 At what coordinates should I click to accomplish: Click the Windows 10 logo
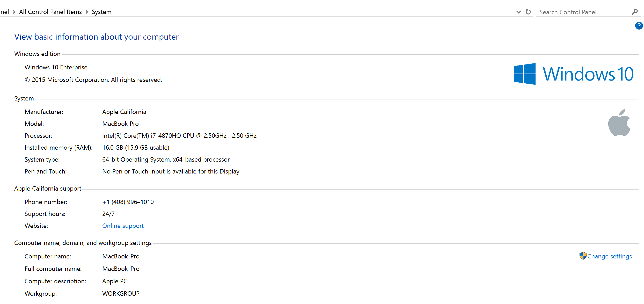573,74
